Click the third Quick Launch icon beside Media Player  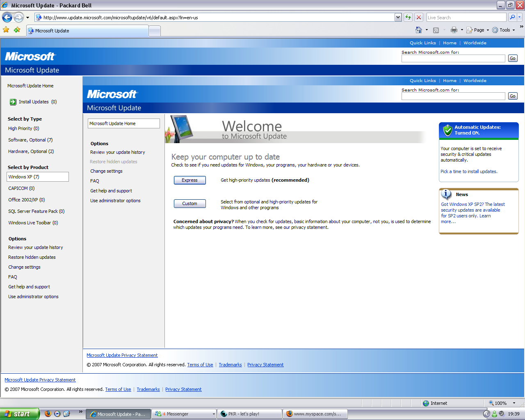click(x=67, y=414)
